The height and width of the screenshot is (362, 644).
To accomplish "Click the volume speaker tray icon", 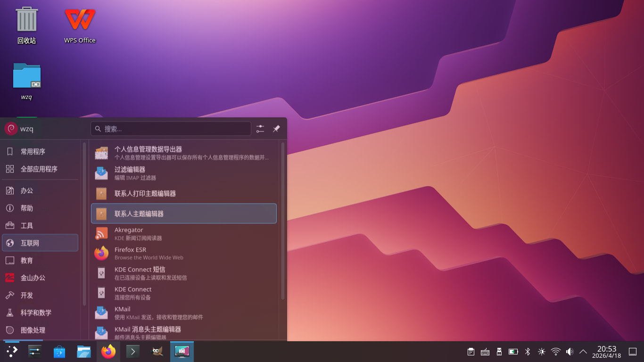I will [570, 352].
